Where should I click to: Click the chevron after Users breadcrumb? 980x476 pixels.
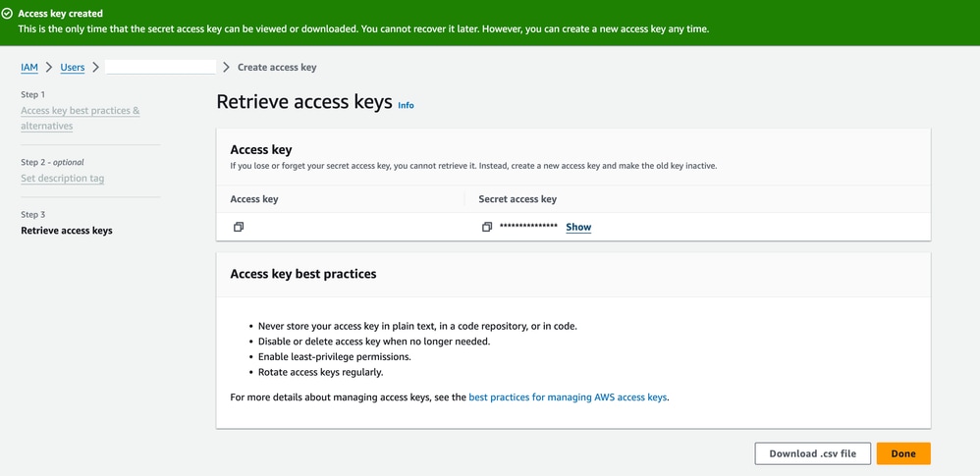coord(95,67)
